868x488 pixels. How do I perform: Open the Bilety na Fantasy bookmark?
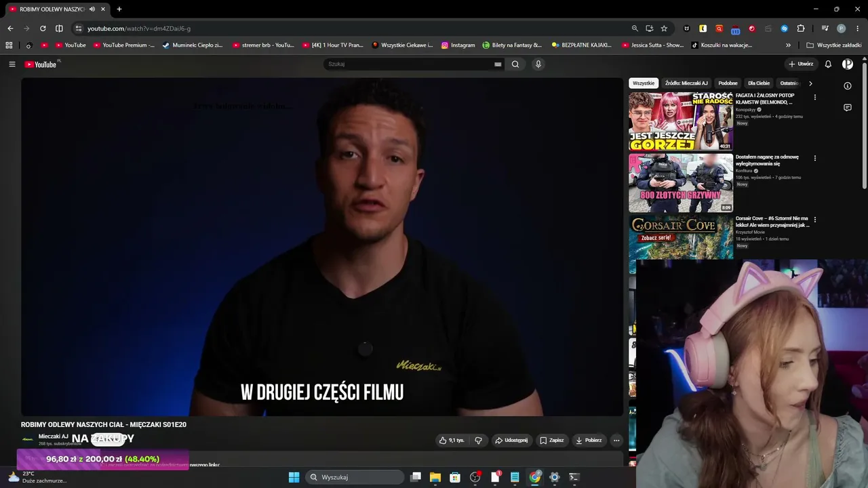coord(512,45)
